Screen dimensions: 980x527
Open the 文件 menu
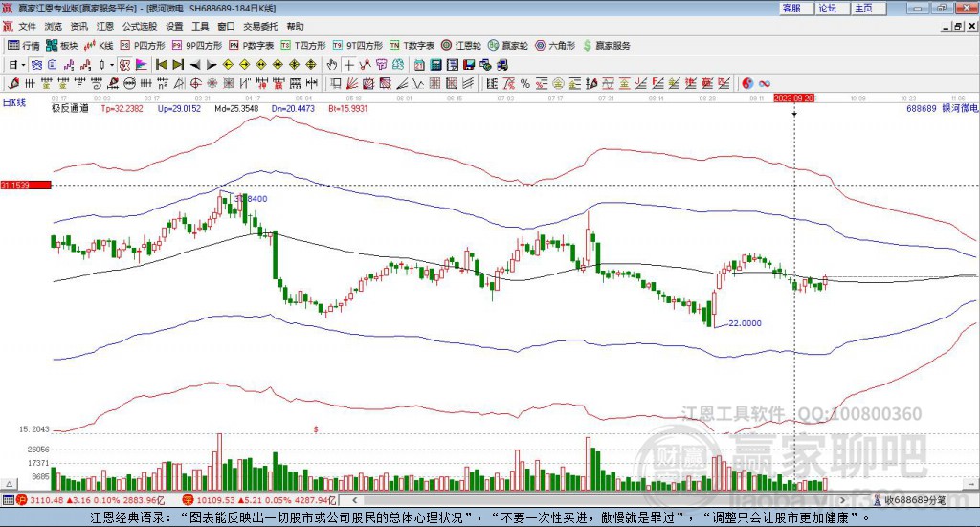pos(28,26)
